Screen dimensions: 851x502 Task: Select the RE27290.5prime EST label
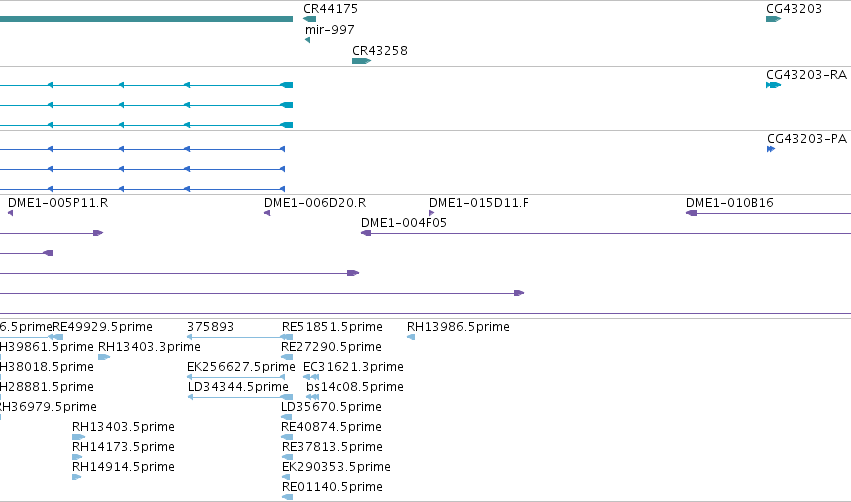click(x=331, y=347)
